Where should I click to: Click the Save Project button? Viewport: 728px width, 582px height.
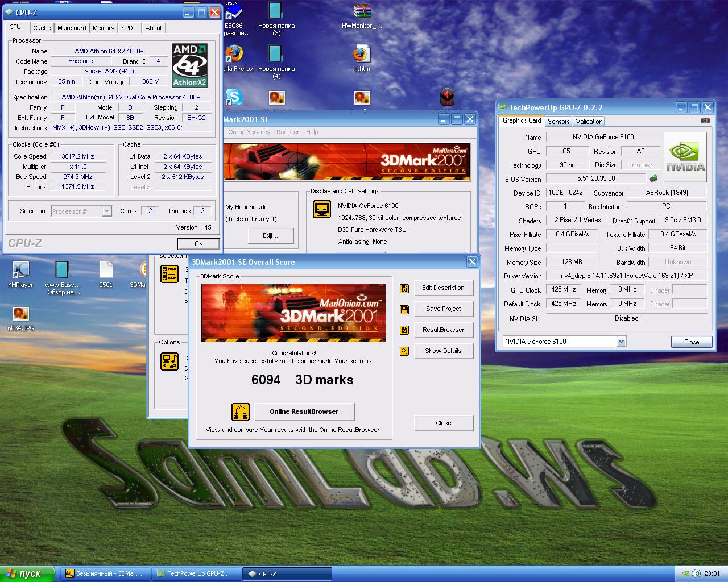pyautogui.click(x=443, y=309)
